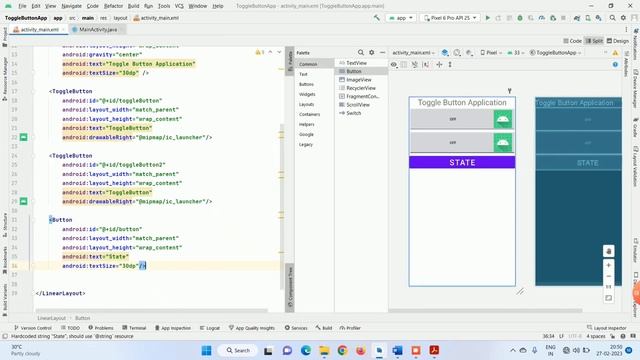The width and height of the screenshot is (640, 360).
Task: Click the Make Project hammer icon
Action: (376, 18)
